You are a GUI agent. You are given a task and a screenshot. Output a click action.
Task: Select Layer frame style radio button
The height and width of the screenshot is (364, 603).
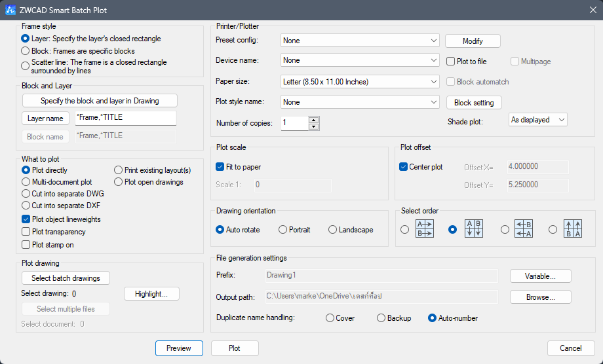26,39
